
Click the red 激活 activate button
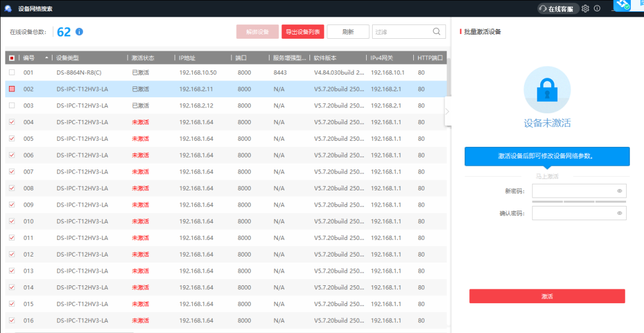(547, 296)
